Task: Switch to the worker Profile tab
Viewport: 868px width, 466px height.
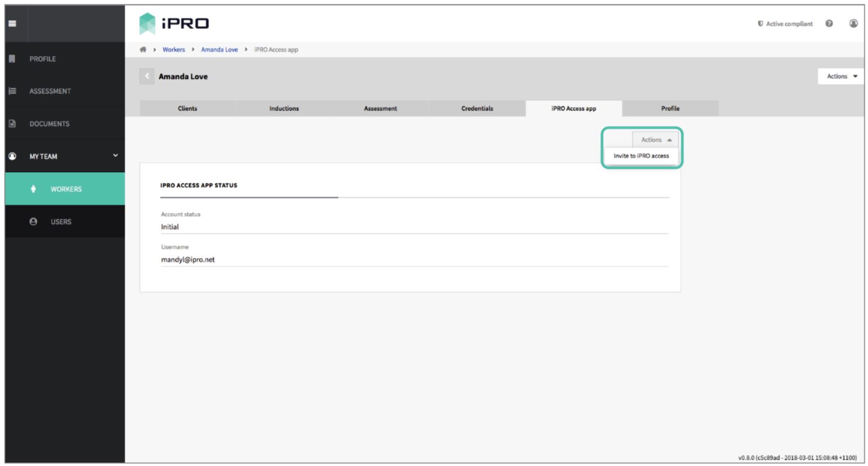Action: (x=670, y=108)
